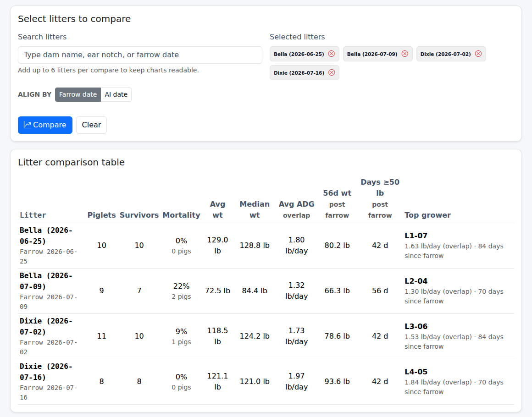The image size is (532, 417).
Task: Click the 93.6 lb 56d weight cell
Action: click(x=337, y=382)
